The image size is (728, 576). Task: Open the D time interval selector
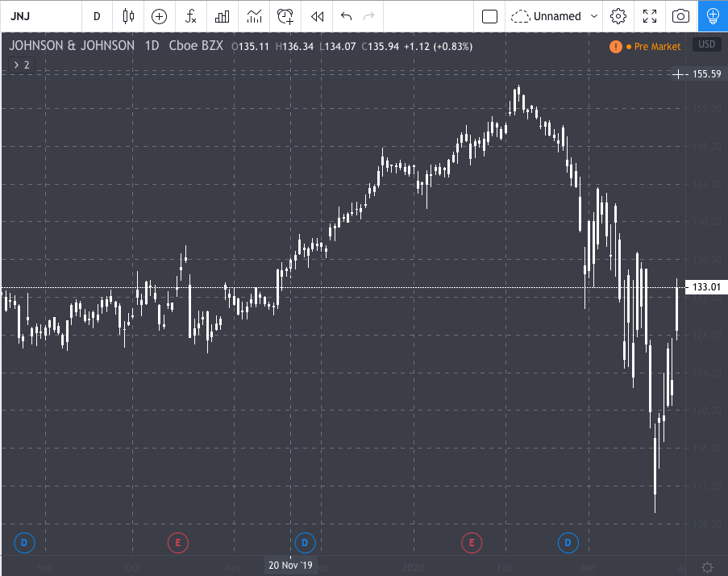coord(97,16)
